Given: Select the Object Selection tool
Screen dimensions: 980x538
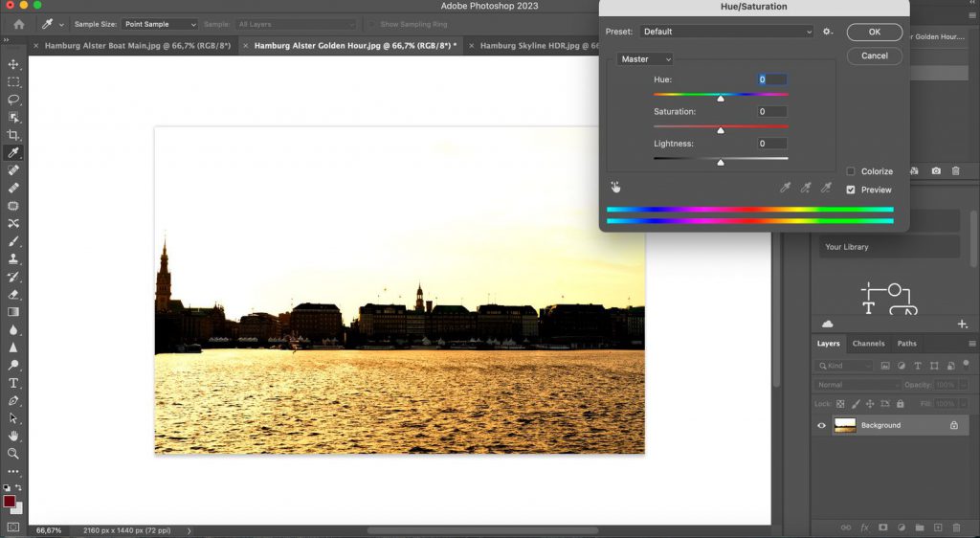Looking at the screenshot, I should click(x=13, y=118).
